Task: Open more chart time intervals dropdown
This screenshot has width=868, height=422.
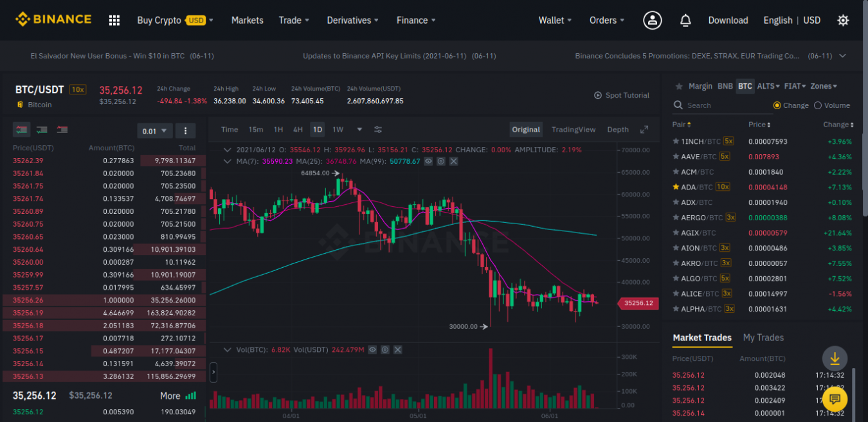Action: tap(359, 130)
